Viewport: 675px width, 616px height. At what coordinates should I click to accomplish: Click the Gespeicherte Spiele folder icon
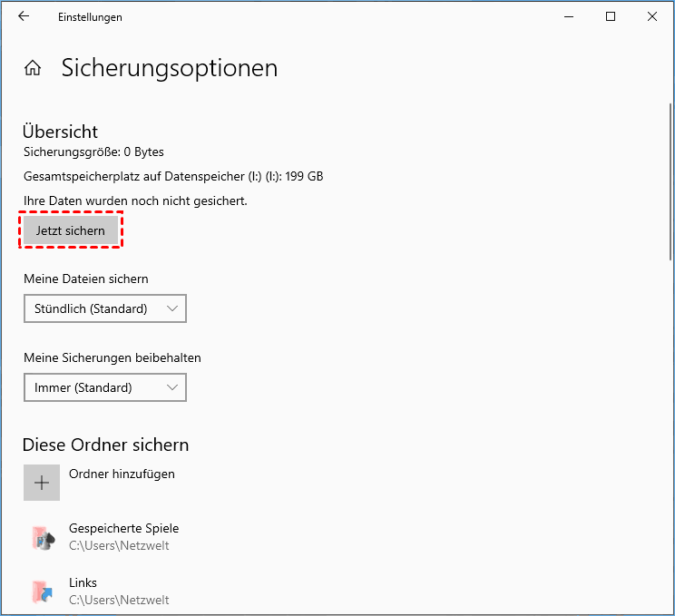coord(42,537)
